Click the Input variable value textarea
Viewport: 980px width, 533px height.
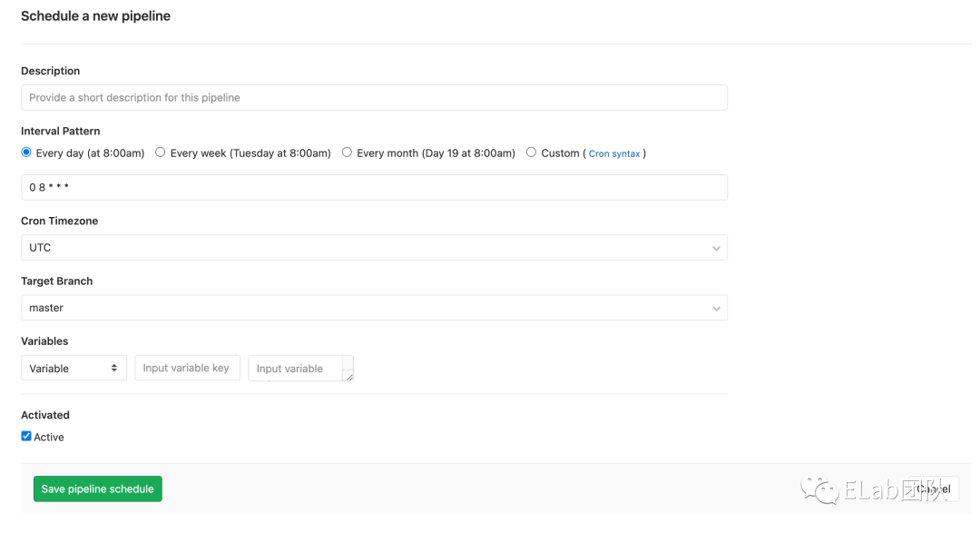tap(296, 368)
